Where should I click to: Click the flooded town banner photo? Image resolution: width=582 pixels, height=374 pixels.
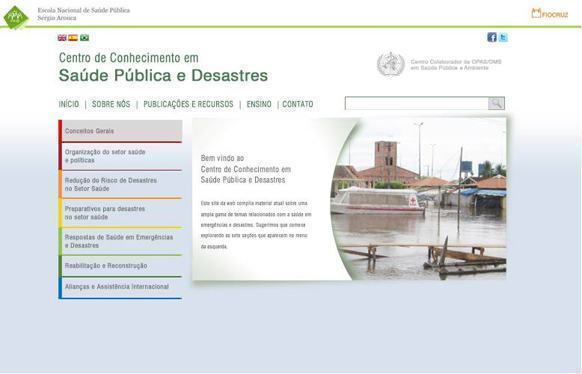pos(419,199)
